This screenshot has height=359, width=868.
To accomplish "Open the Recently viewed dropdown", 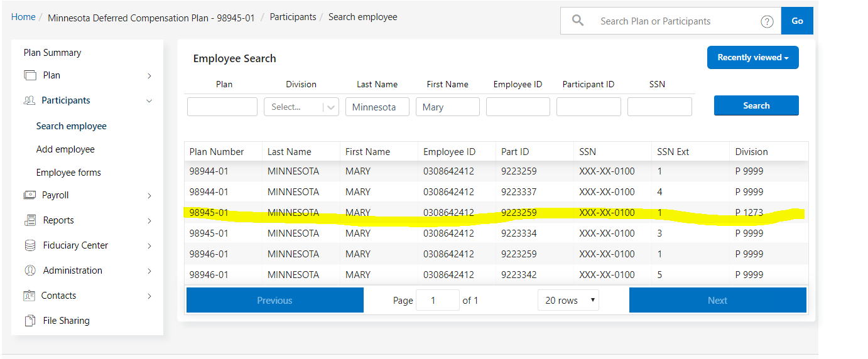I will 753,57.
